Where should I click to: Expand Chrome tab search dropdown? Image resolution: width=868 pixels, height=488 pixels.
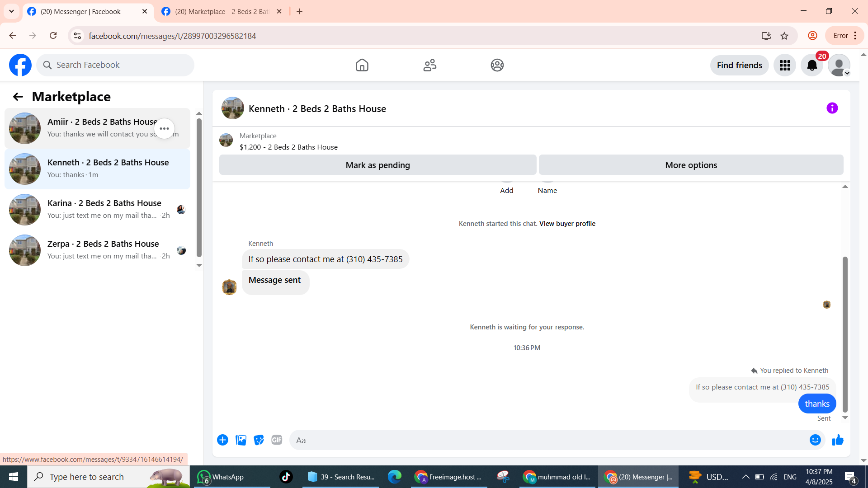(11, 11)
